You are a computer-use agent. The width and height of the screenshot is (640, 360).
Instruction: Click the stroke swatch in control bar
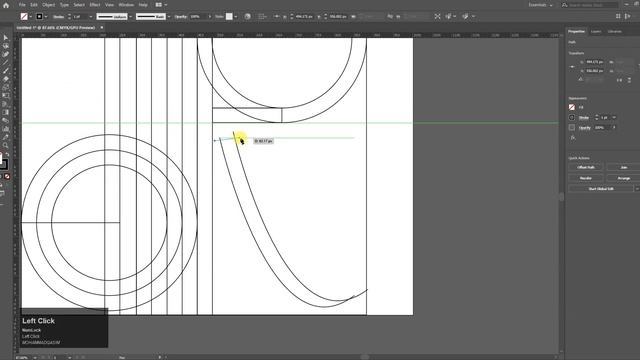(x=40, y=16)
